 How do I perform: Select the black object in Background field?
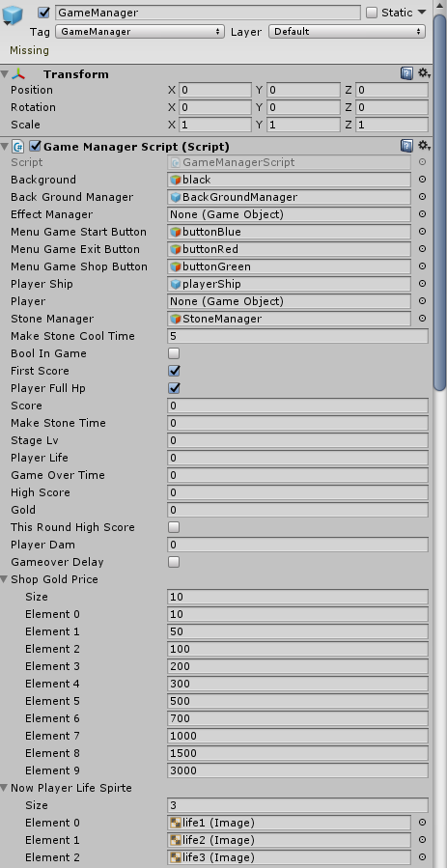coord(289,180)
